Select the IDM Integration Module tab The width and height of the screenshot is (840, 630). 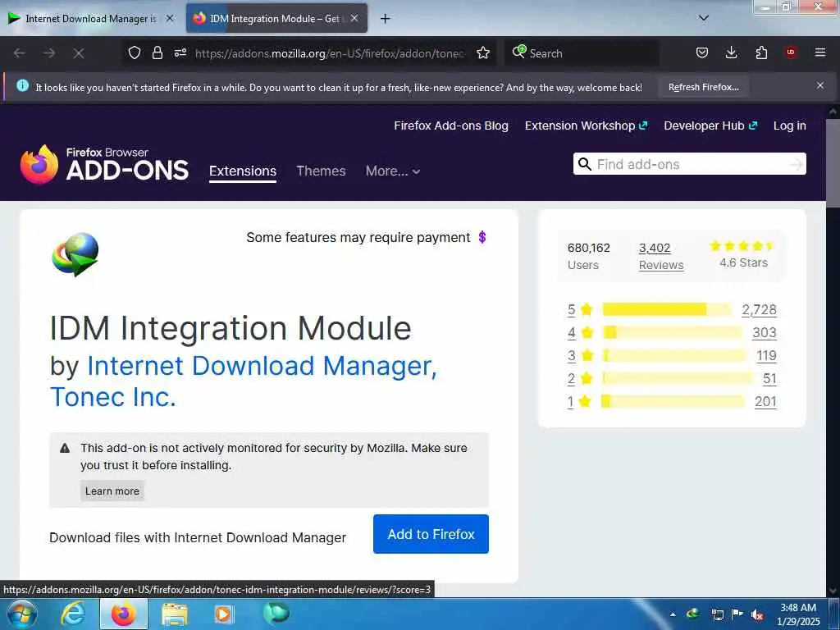pyautogui.click(x=276, y=19)
